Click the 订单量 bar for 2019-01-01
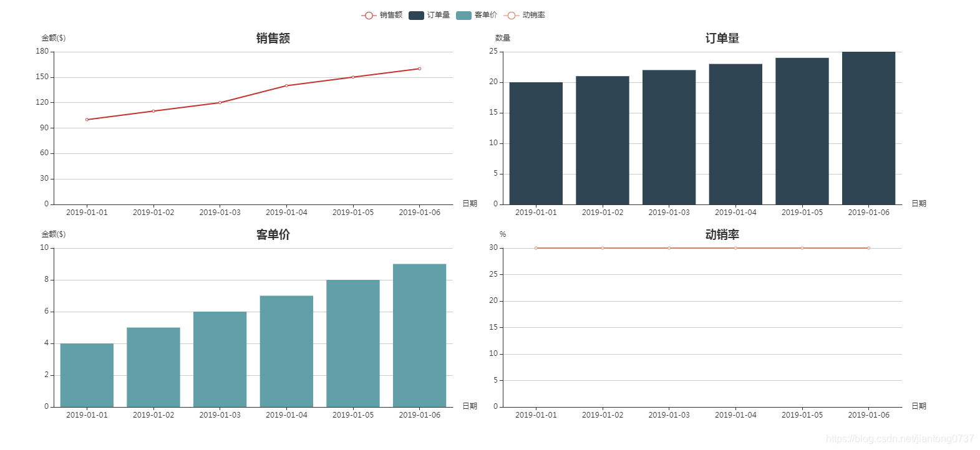This screenshot has height=450, width=980. (536, 143)
